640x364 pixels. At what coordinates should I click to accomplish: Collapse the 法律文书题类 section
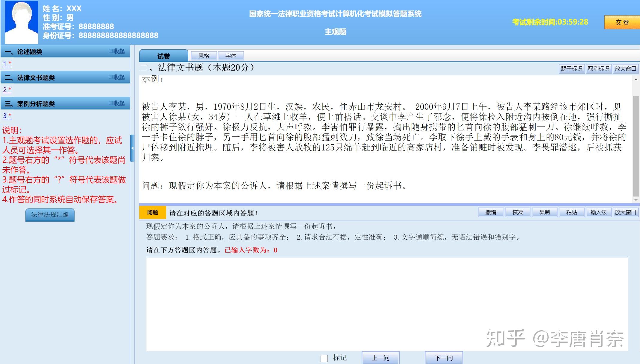click(x=116, y=77)
